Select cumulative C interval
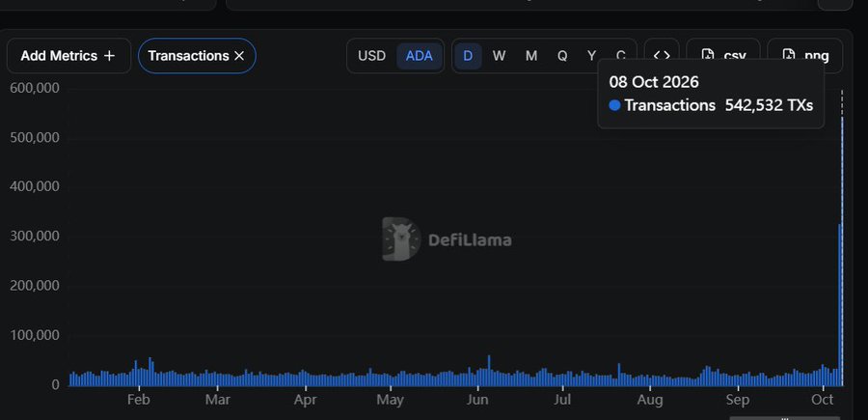868x420 pixels. (620, 56)
